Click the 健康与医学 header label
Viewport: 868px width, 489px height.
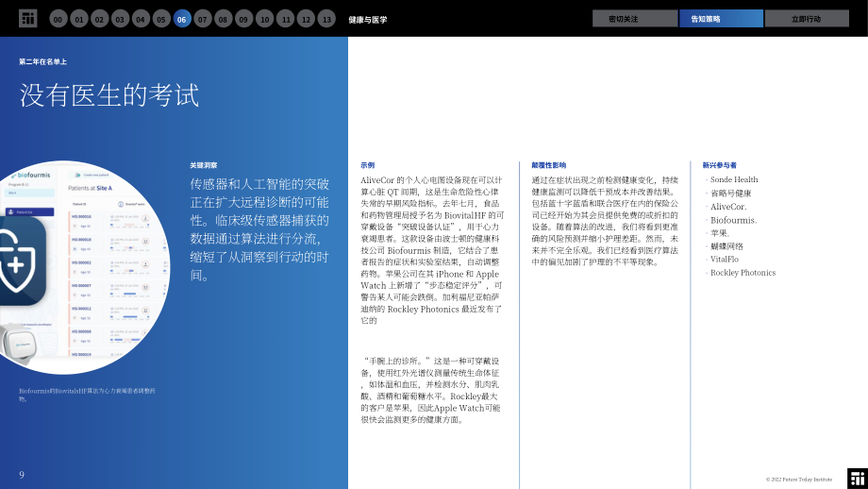coord(368,20)
